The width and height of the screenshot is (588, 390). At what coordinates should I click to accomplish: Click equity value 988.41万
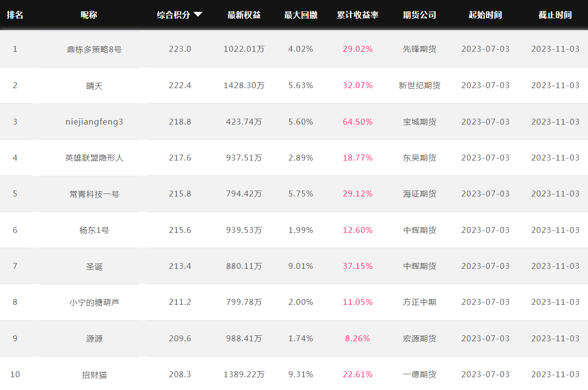click(244, 338)
